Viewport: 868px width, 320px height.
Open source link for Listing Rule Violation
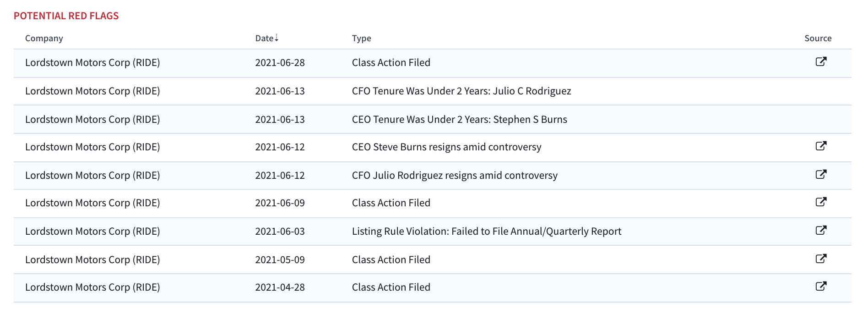(821, 230)
